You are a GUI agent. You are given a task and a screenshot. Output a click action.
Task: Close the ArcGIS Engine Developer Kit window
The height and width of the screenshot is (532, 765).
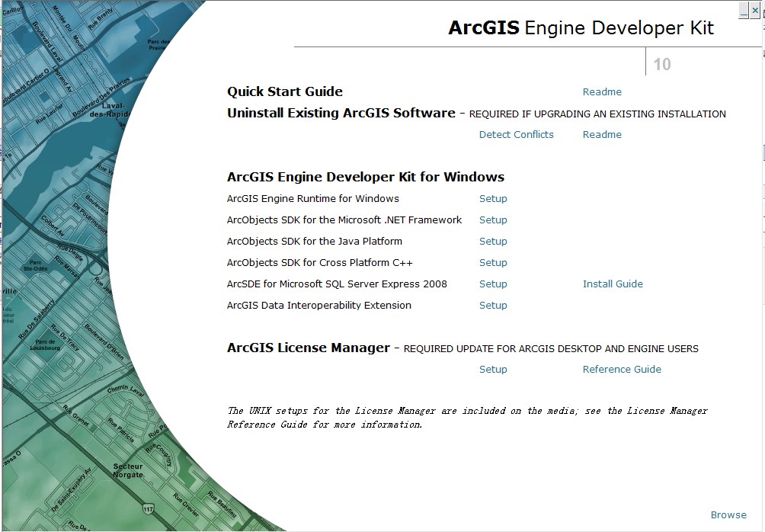pyautogui.click(x=755, y=10)
